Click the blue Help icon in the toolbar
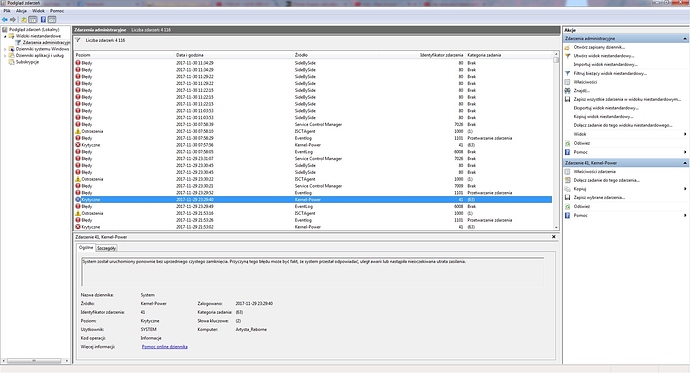 43,20
